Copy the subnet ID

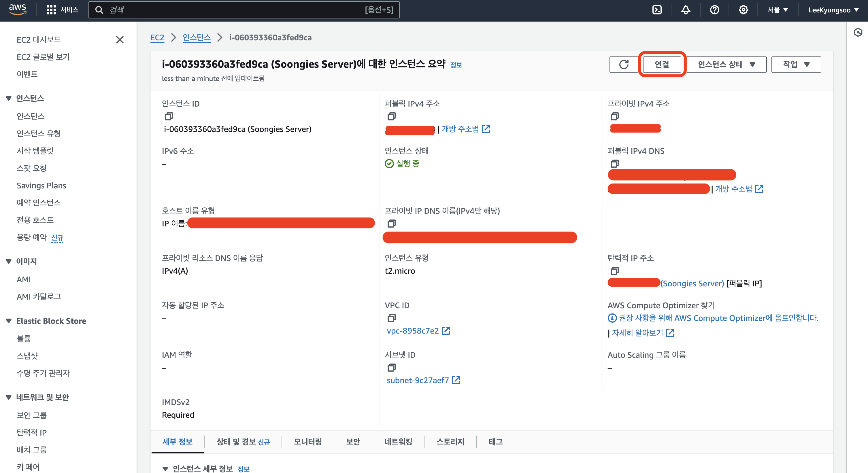[x=391, y=367]
